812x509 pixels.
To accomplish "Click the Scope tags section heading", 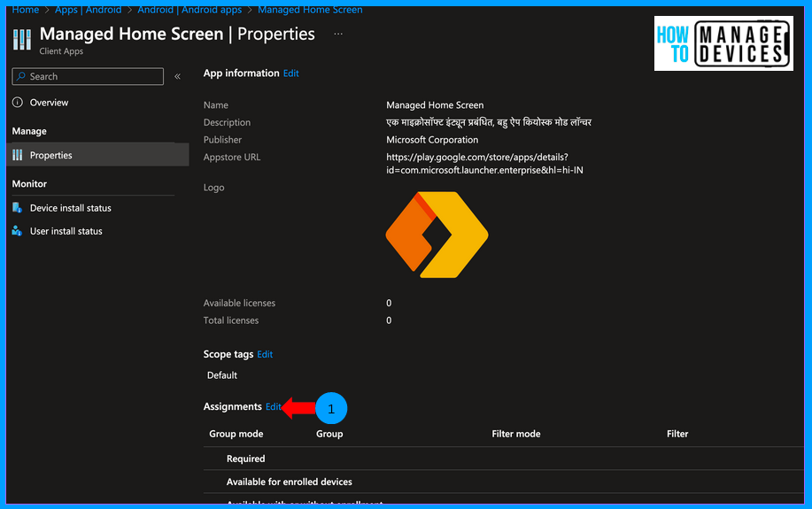I will (x=228, y=354).
